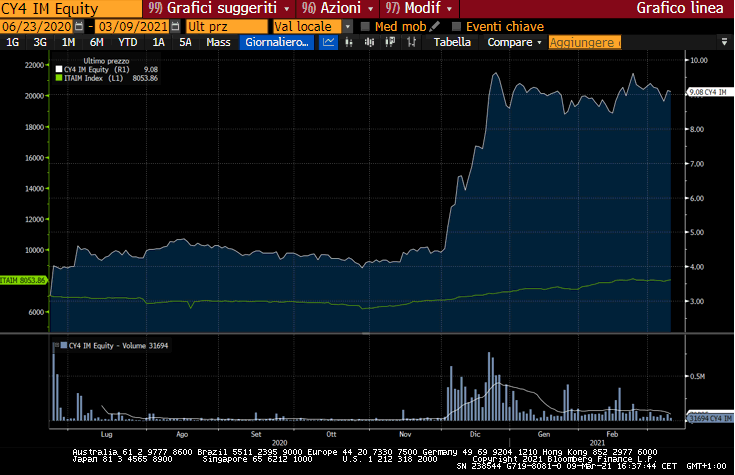Click the volume legend icon in lower panel
735x475 pixels.
(64, 345)
